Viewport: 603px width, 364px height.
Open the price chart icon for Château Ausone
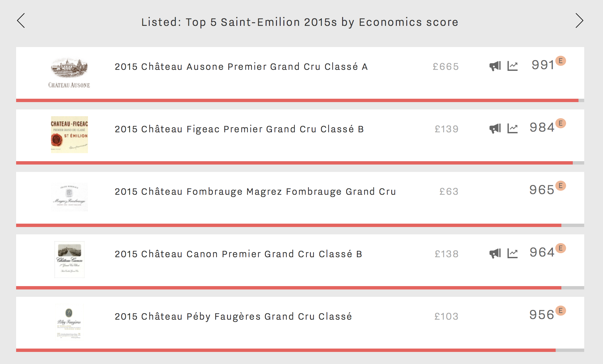[512, 66]
